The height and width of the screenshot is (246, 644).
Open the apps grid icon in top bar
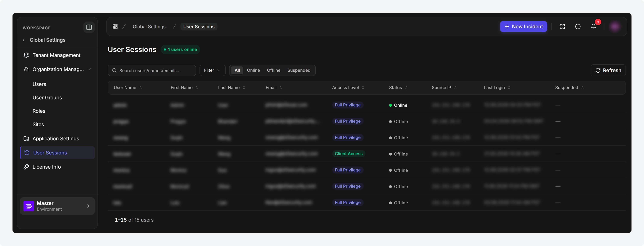(562, 27)
